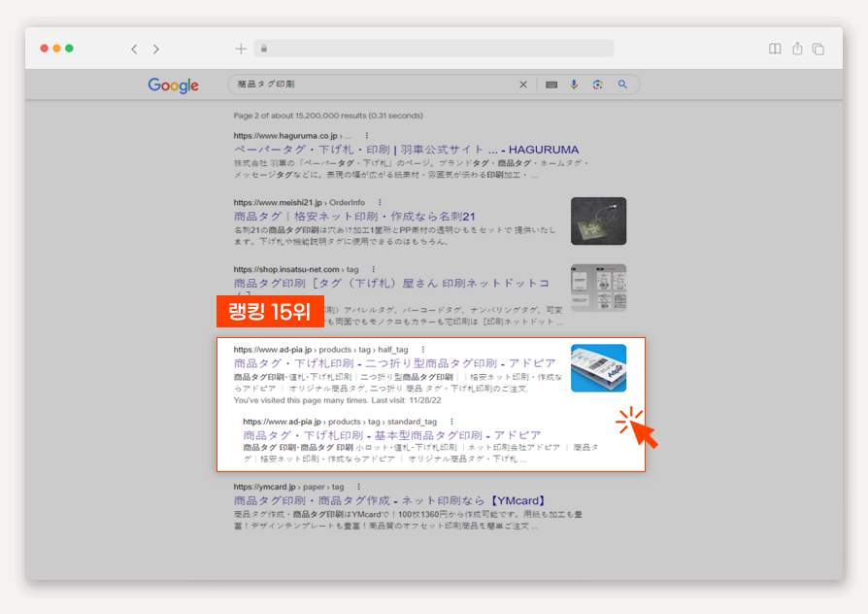Click the ad-pia.jp half_tag URL breadcrumb
The width and height of the screenshot is (868, 614).
coord(320,350)
